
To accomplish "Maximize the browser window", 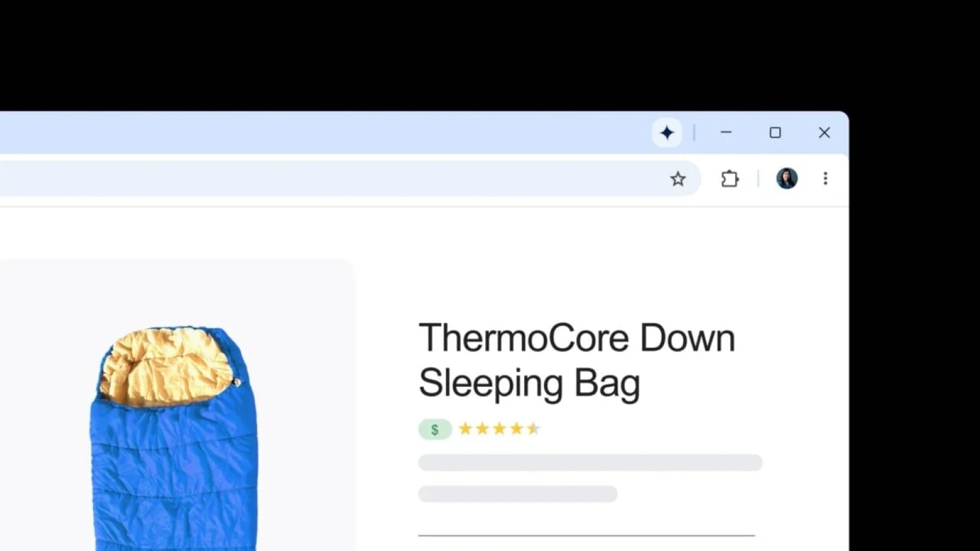I will tap(775, 132).
